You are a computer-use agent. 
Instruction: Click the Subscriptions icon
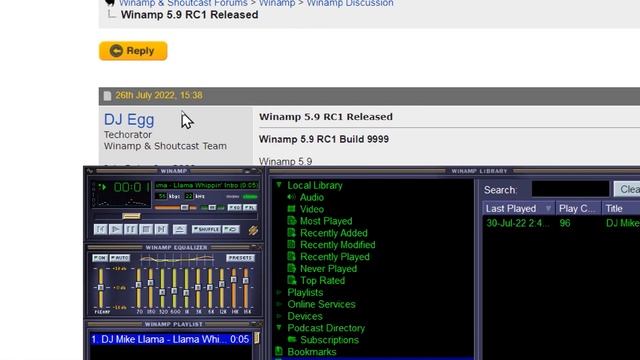click(x=291, y=339)
